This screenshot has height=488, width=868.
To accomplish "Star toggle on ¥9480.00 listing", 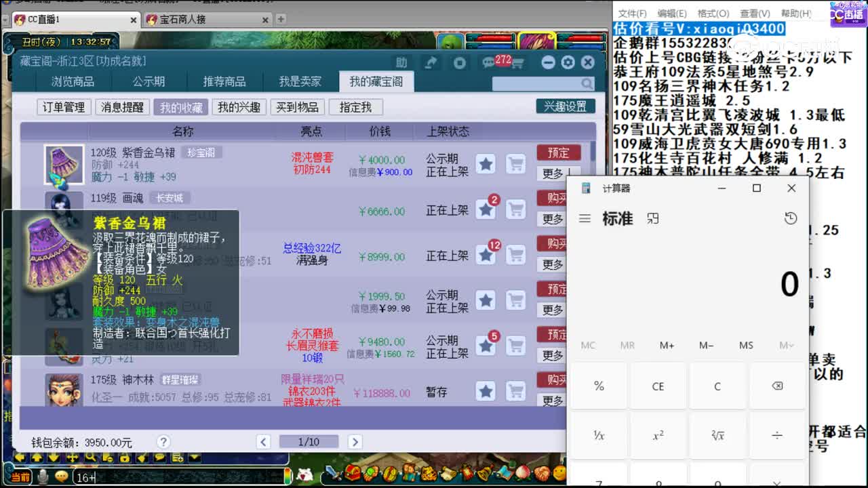I will [486, 346].
